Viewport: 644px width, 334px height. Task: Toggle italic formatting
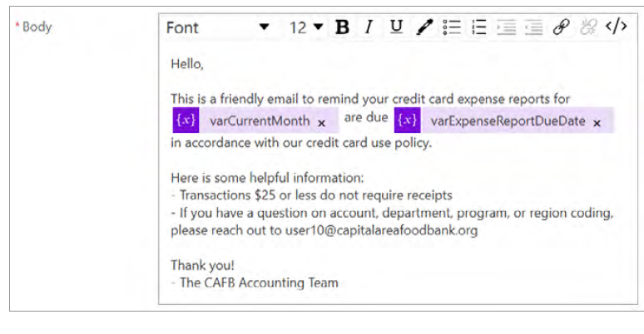(x=369, y=27)
